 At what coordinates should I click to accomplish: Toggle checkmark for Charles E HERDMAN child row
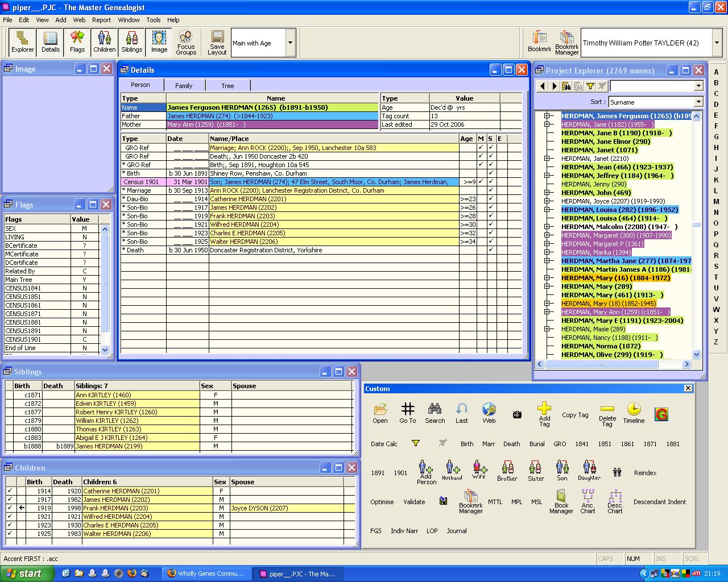pos(10,525)
